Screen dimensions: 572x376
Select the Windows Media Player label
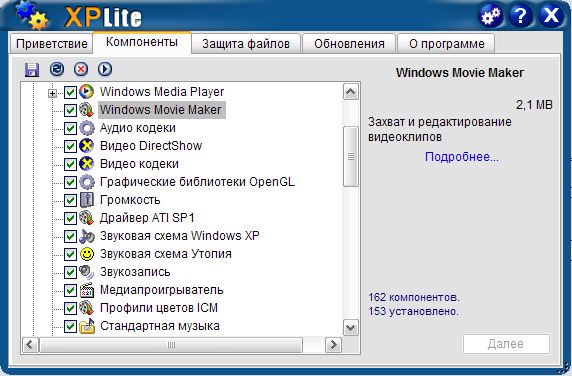point(162,92)
